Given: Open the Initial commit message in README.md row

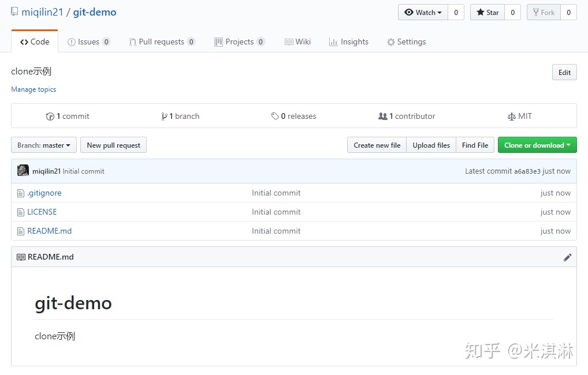Looking at the screenshot, I should pyautogui.click(x=276, y=231).
